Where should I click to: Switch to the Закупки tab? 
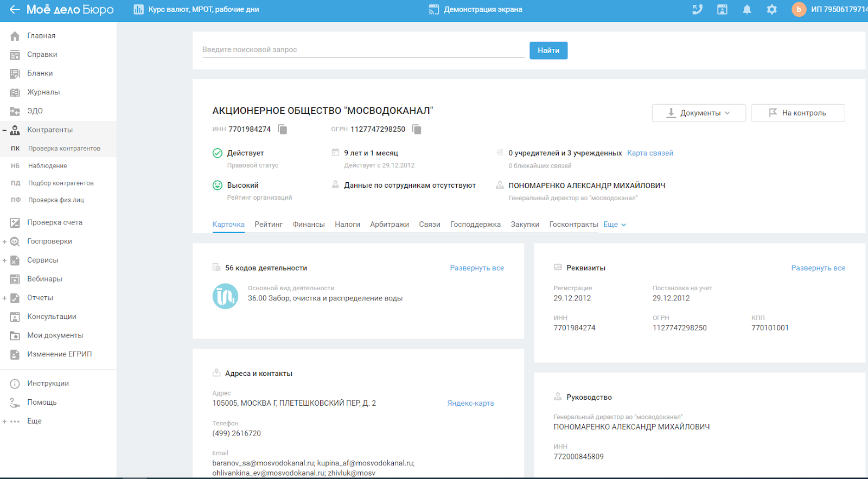click(525, 225)
